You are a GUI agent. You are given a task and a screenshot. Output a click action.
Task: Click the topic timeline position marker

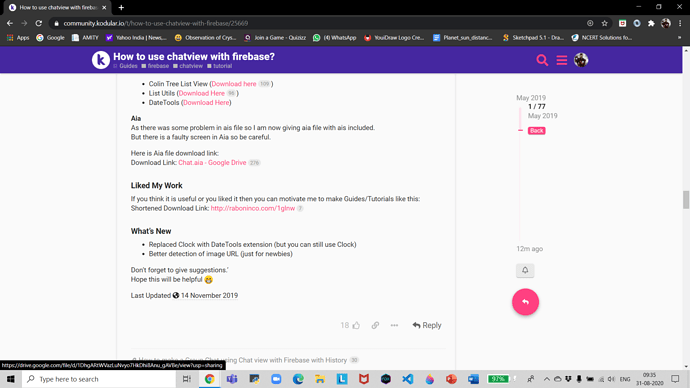pyautogui.click(x=520, y=130)
